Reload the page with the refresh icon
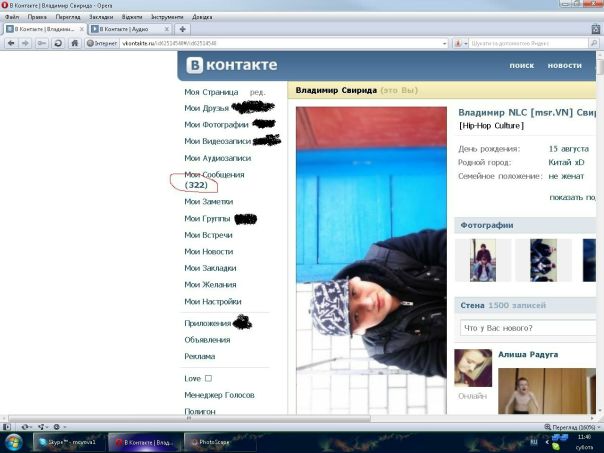Screen dimensions: 604x453 point(58,43)
